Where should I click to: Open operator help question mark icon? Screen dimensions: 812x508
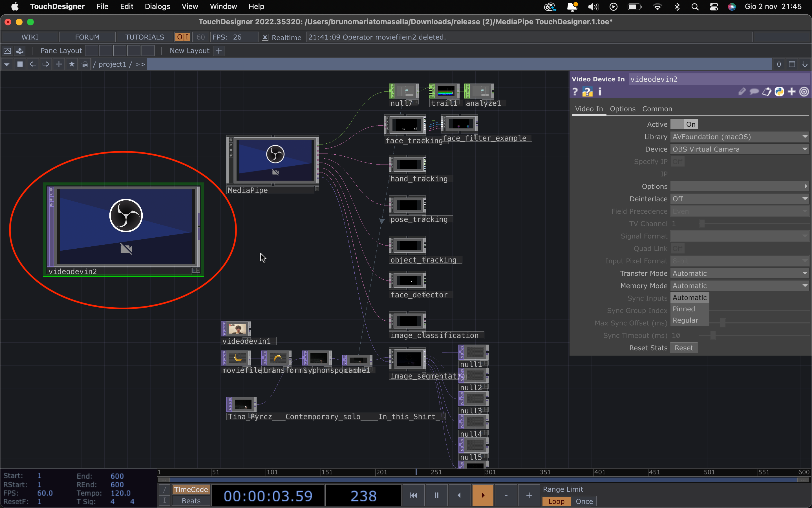pyautogui.click(x=575, y=92)
